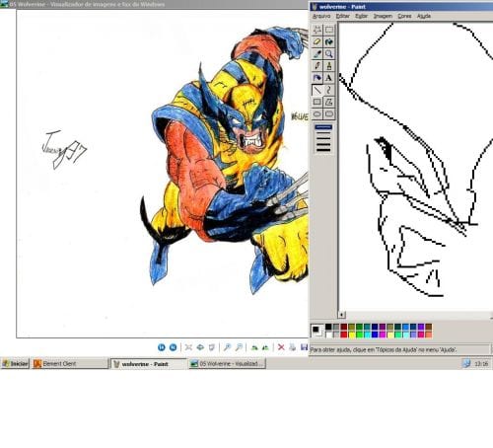Select the Airbrush spray tool

tap(317, 78)
